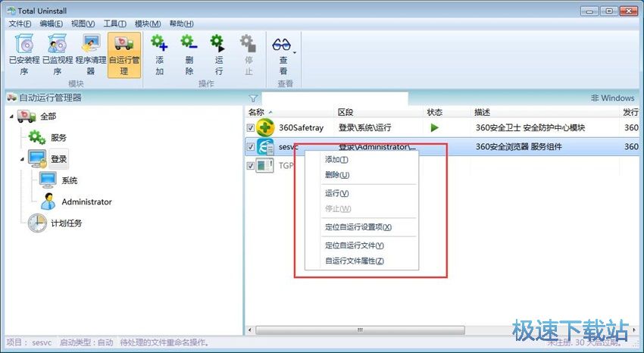Image resolution: width=644 pixels, height=353 pixels.
Task: Click the 360安全卫士 安全防护中心模块 description cell
Action: 530,128
